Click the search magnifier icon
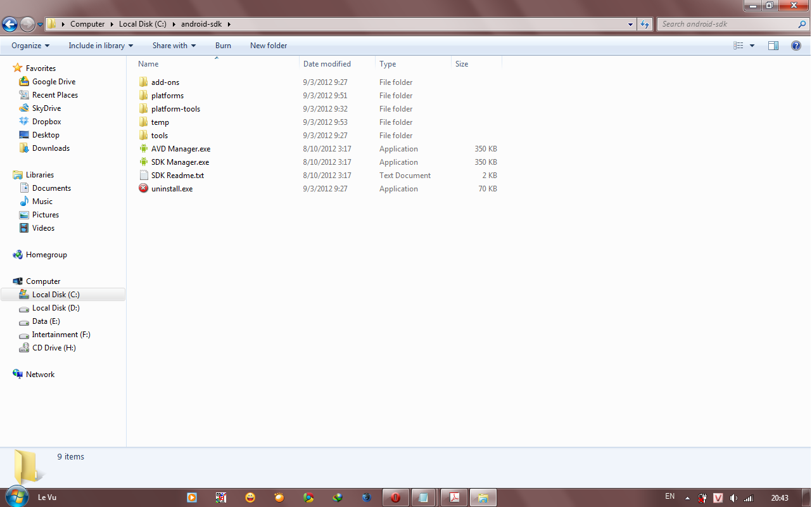 coord(802,24)
